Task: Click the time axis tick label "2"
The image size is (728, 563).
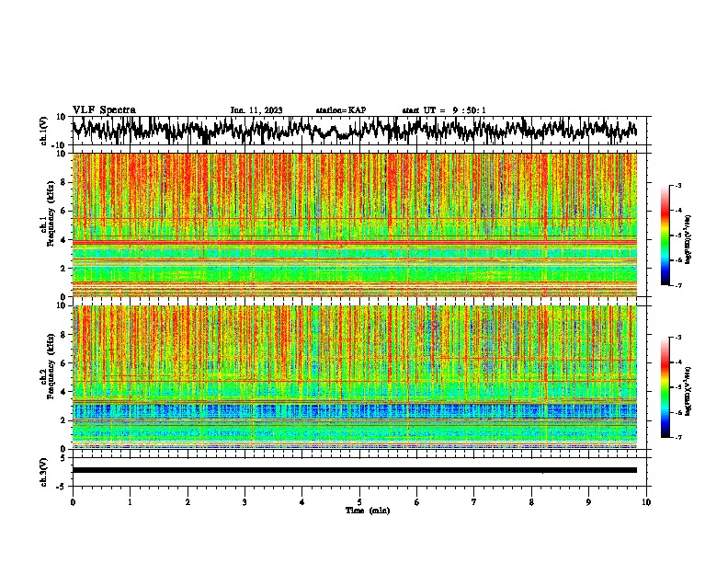Action: [x=188, y=502]
